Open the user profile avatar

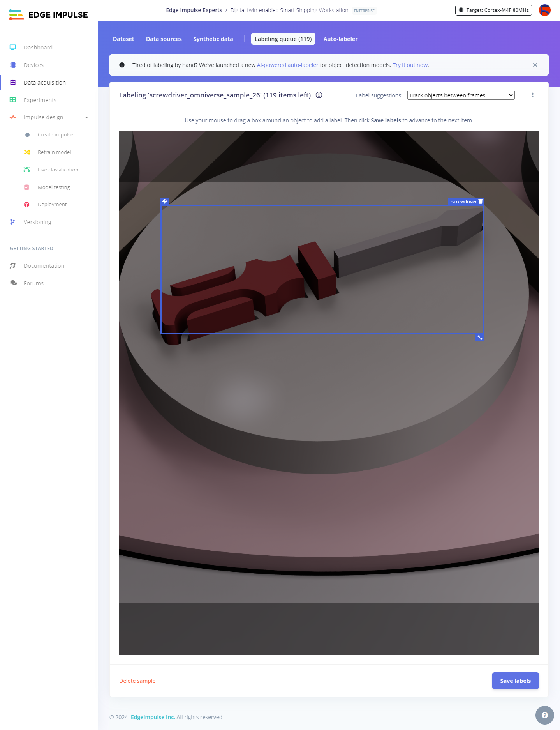coord(544,10)
